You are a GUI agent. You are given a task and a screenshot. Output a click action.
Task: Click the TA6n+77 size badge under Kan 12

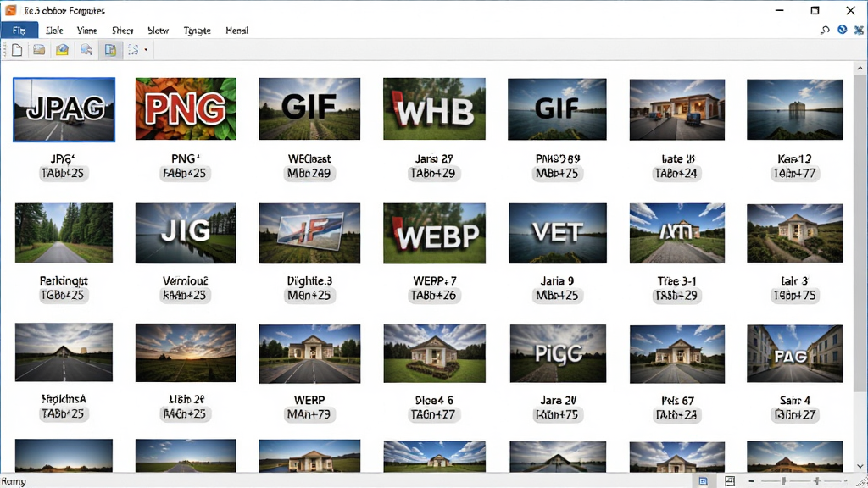(794, 174)
